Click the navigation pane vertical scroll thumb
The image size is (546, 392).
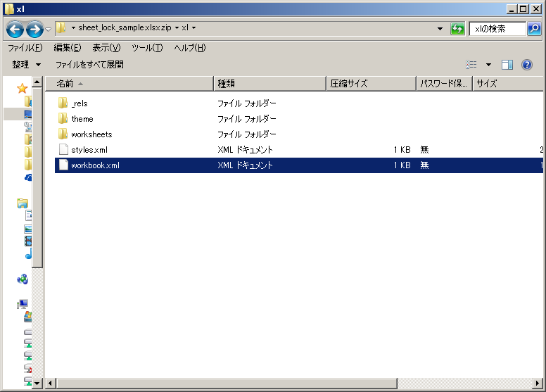(x=37, y=177)
